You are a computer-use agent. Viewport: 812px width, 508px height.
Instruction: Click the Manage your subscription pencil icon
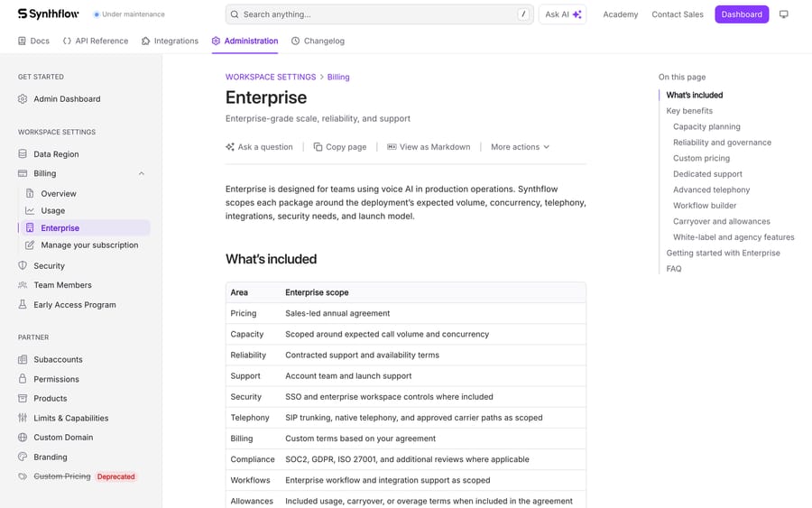(x=30, y=245)
